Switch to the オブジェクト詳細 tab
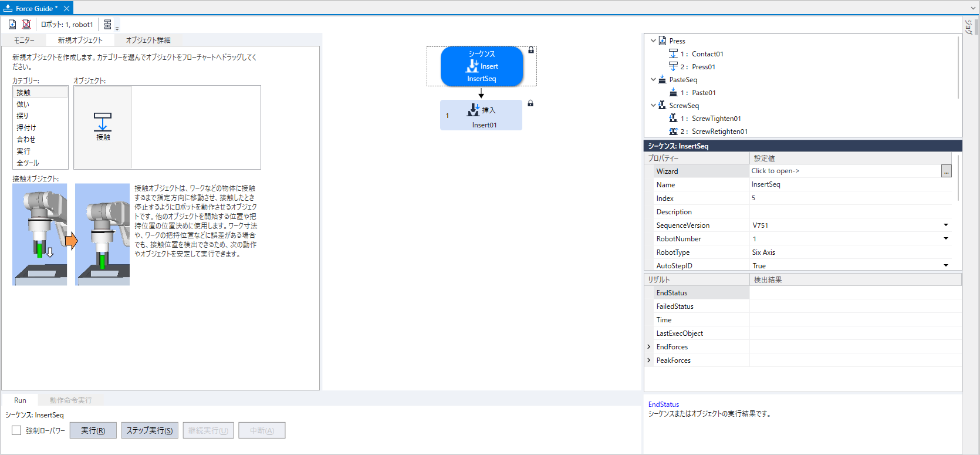The height and width of the screenshot is (455, 980). point(148,40)
